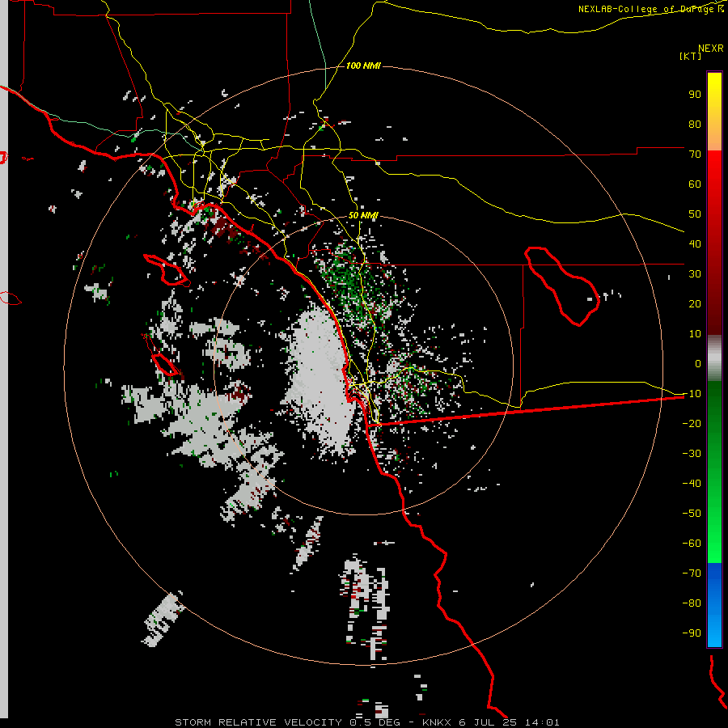Pick the gray zero-velocity segment of the color bar
Viewport: 728px width, 728px height.
point(714,358)
